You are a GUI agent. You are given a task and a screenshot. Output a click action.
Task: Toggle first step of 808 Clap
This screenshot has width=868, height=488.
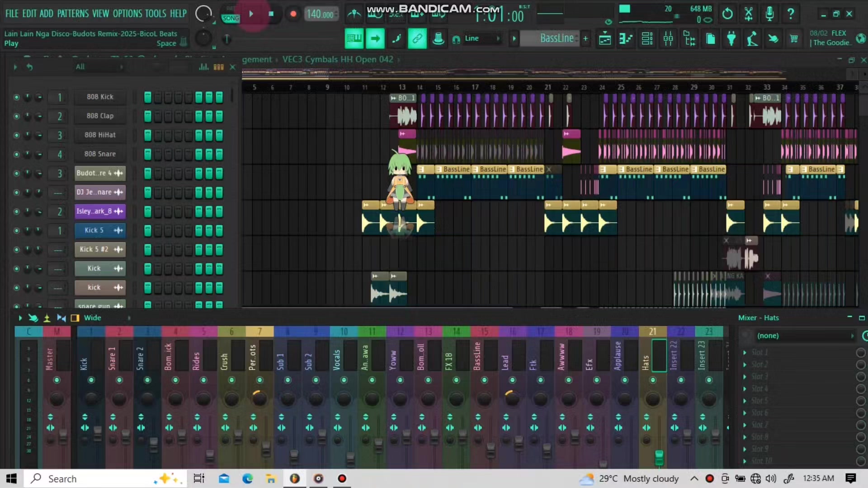click(147, 116)
